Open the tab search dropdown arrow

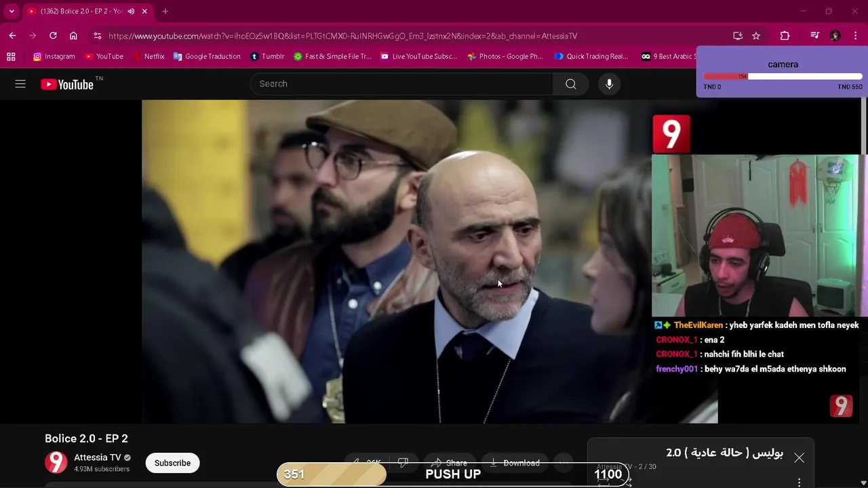12,12
